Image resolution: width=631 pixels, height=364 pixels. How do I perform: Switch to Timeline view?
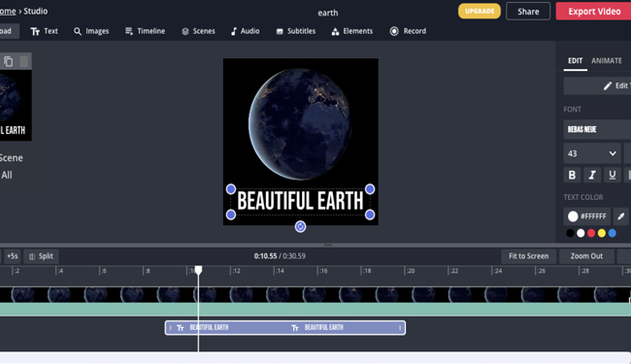(145, 31)
